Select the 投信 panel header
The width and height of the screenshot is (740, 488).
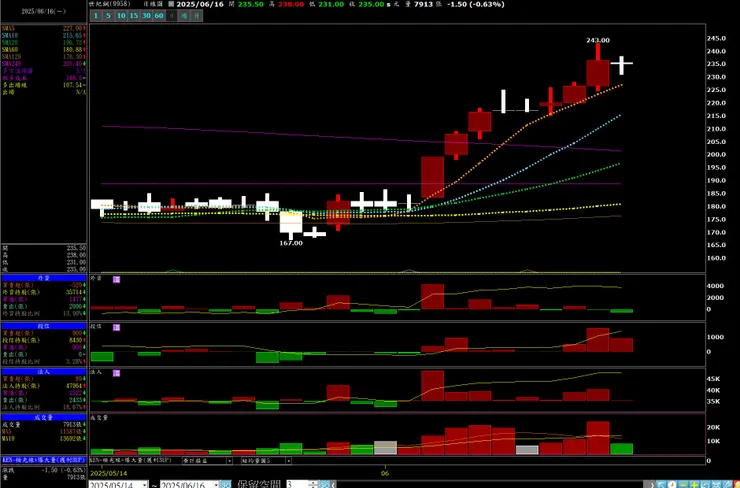point(43,326)
